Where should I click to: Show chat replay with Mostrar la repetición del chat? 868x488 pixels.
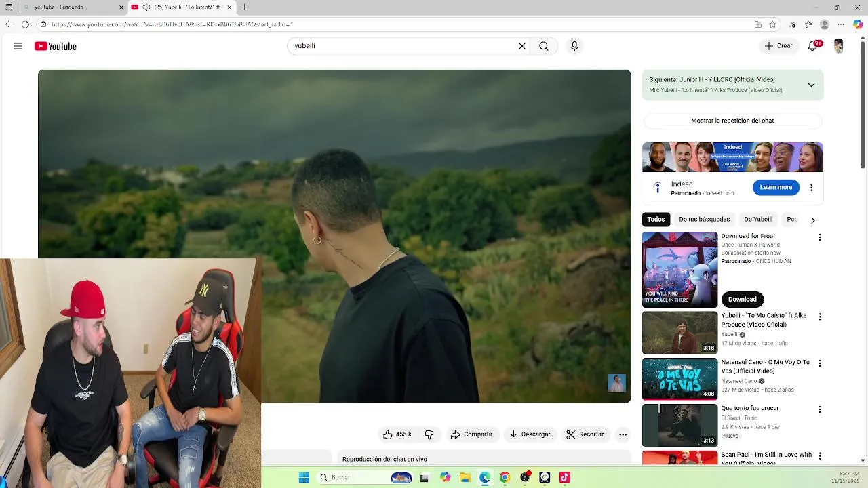click(732, 121)
